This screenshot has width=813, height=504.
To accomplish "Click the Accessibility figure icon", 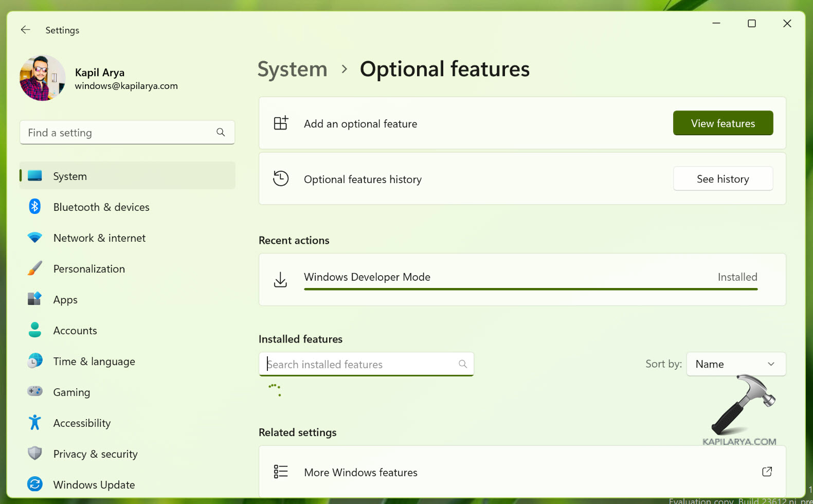I will pos(34,423).
